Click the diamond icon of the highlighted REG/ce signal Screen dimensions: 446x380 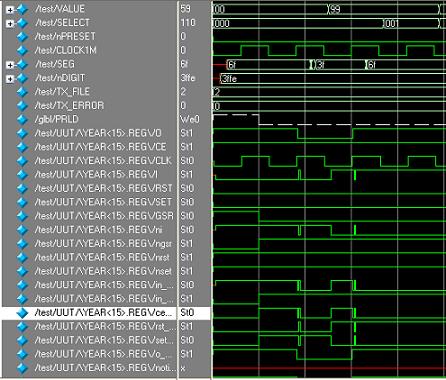point(22,313)
